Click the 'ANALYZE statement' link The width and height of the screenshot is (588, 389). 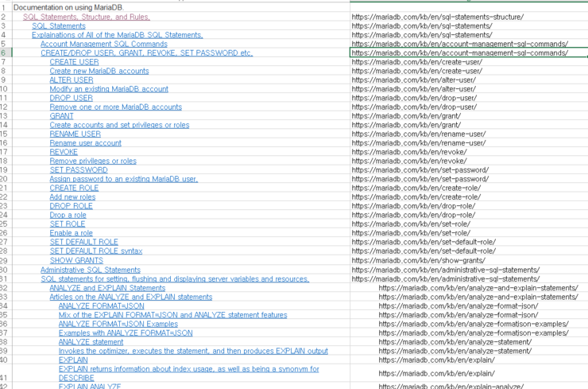(91, 342)
